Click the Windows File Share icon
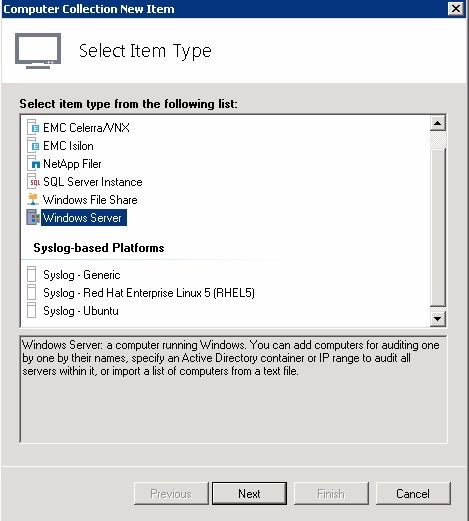Image resolution: width=469 pixels, height=521 pixels. (x=33, y=200)
